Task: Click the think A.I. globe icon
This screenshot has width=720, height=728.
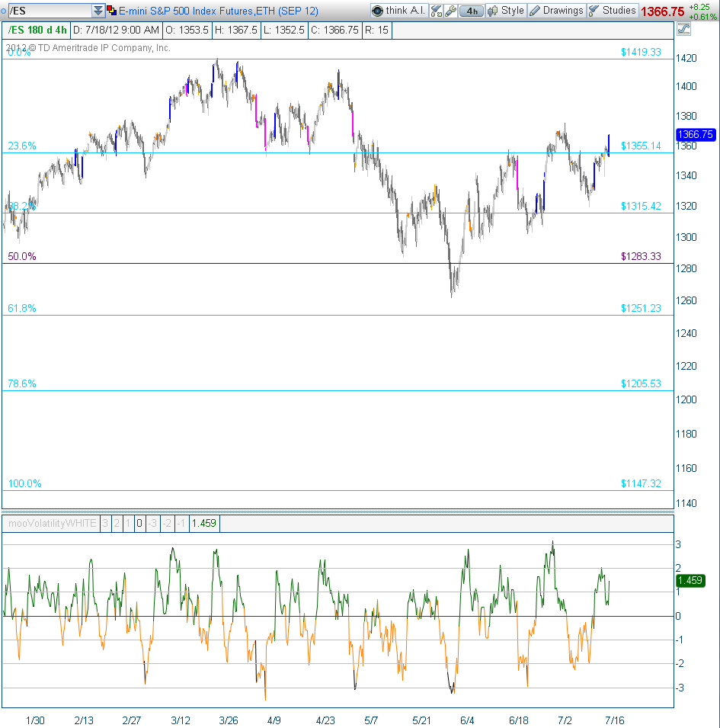Action: [x=378, y=11]
